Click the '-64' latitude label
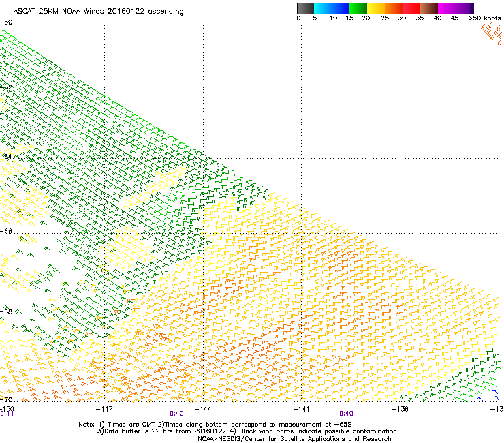Screen dimensions: 504x443 pyautogui.click(x=6, y=157)
